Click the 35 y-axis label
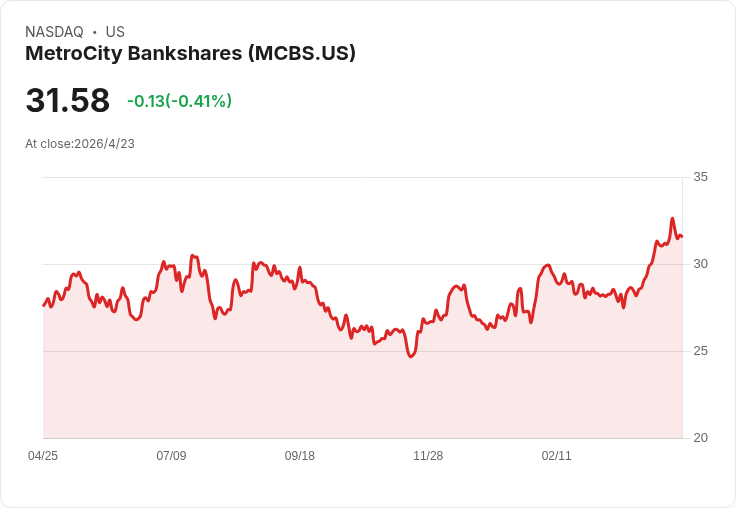The height and width of the screenshot is (508, 736). [x=700, y=177]
